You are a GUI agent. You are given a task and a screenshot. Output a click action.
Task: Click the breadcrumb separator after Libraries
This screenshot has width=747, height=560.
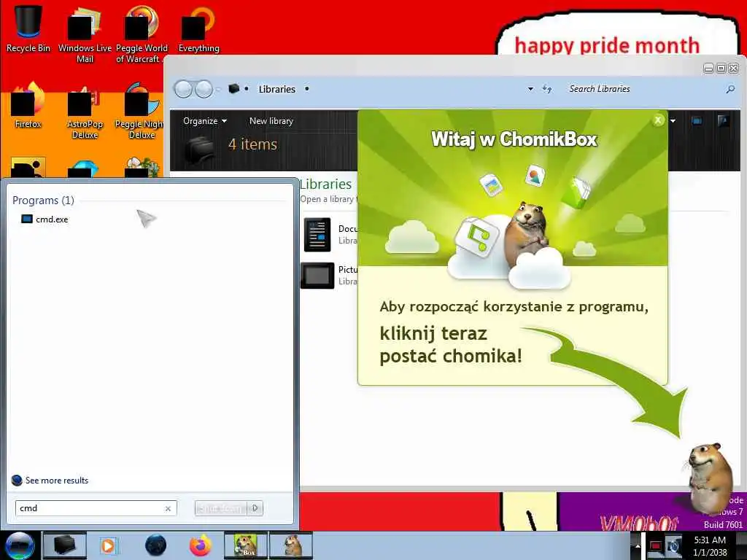pos(307,89)
